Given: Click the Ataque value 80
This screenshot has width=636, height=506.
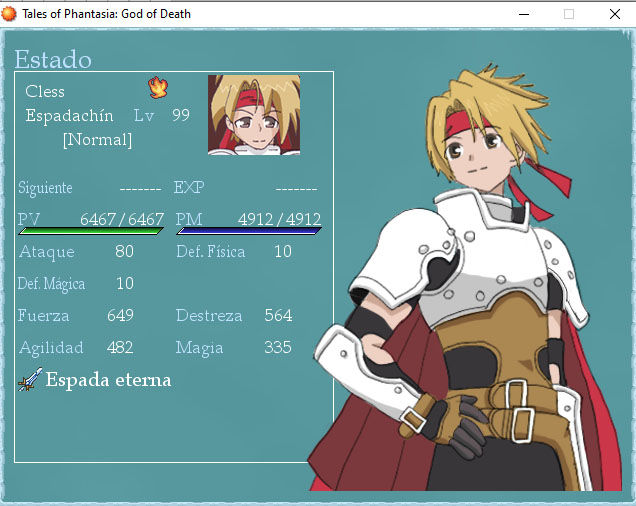Looking at the screenshot, I should (x=124, y=252).
